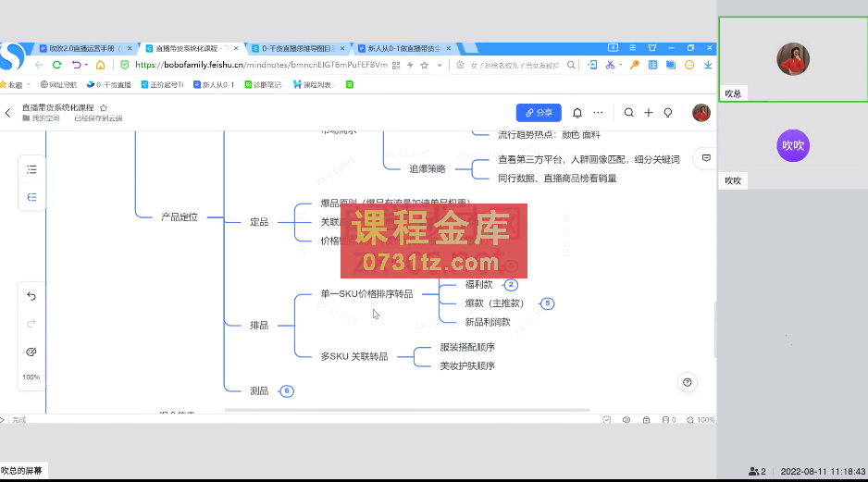Click the green security shield icon
This screenshot has width=868, height=482.
[x=125, y=66]
